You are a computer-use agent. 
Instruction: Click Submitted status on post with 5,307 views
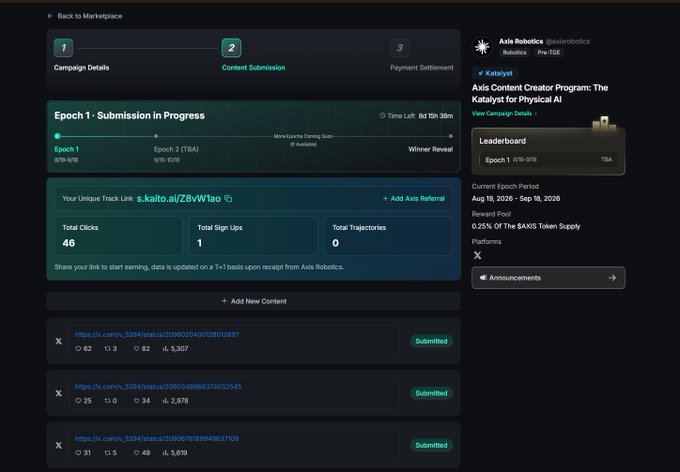(x=431, y=341)
